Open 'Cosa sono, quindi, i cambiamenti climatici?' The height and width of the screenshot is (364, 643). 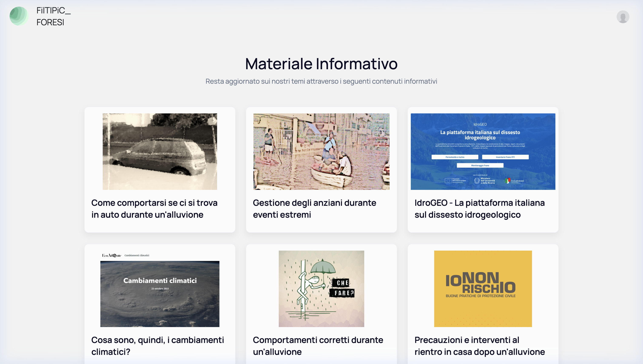(x=158, y=346)
